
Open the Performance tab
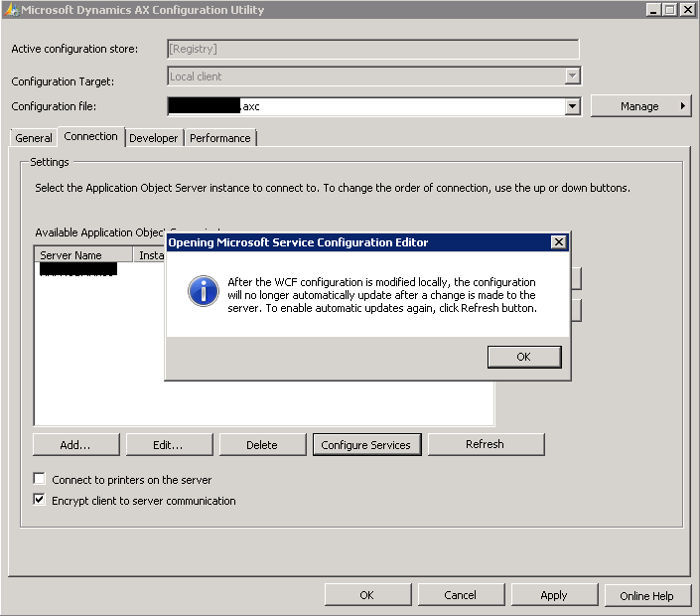220,138
